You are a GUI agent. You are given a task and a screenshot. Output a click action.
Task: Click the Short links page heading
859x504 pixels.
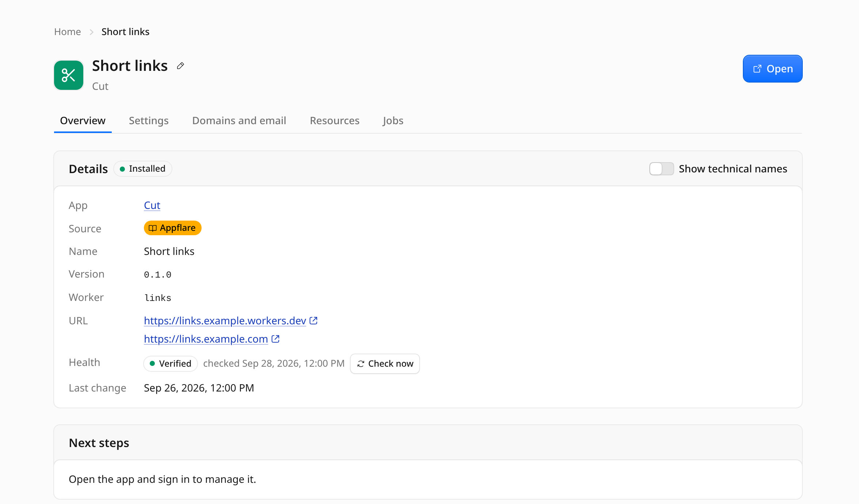coord(130,66)
